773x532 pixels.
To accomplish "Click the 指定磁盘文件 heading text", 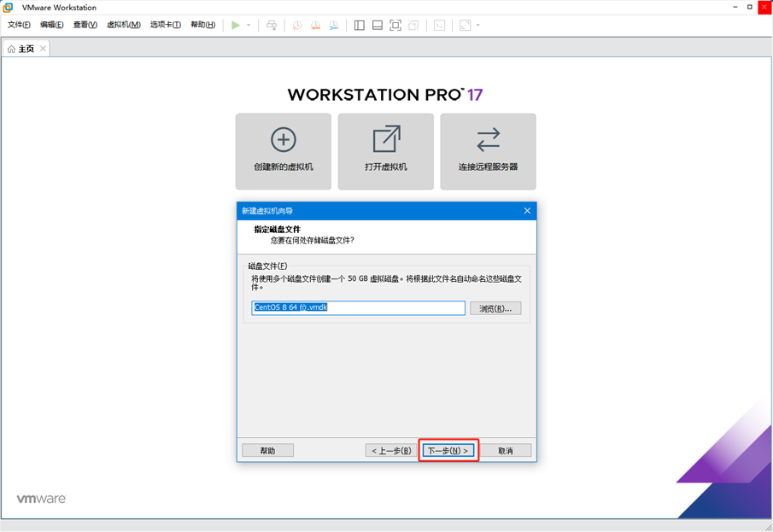I will pos(277,229).
